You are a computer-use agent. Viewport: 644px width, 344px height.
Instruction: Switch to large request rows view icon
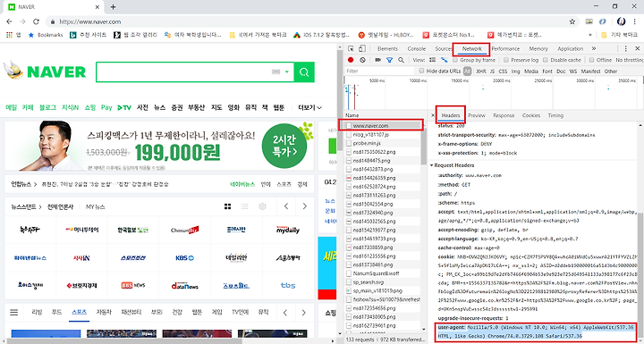[433, 60]
